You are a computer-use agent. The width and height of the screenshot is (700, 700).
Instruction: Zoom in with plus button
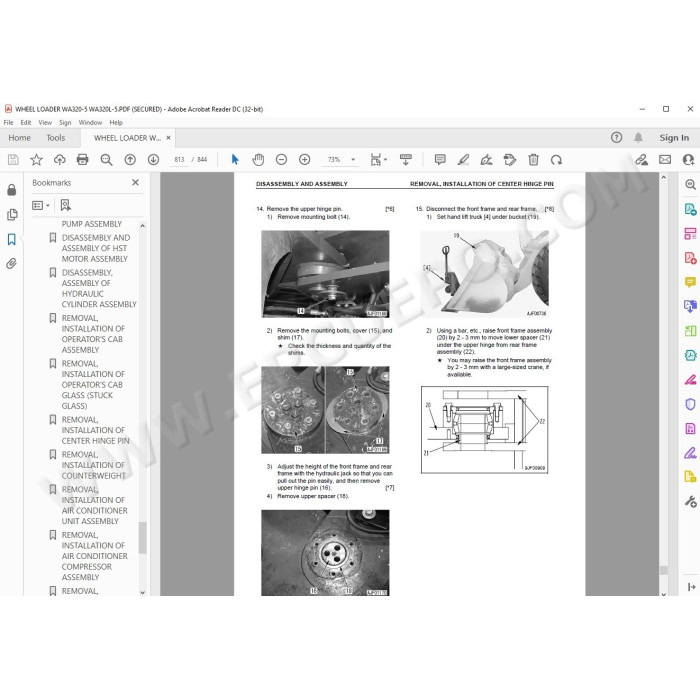pos(304,159)
